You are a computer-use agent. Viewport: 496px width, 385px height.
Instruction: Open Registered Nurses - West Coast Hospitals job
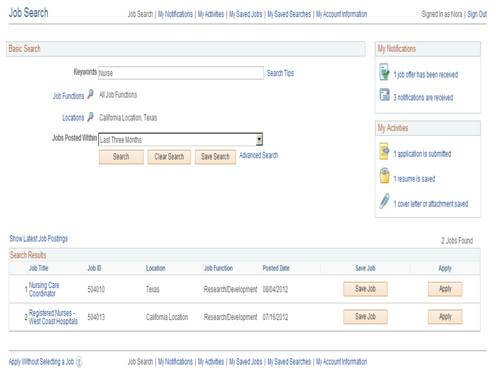[53, 317]
